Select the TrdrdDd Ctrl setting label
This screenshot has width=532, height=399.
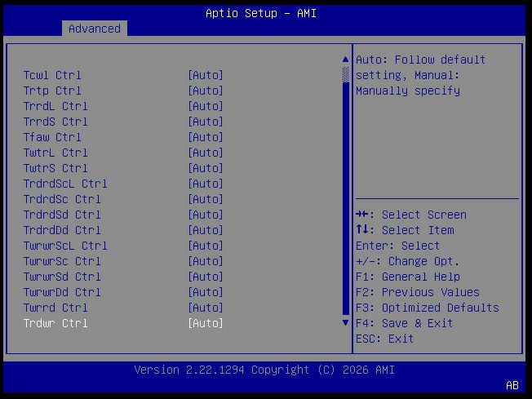[62, 230]
